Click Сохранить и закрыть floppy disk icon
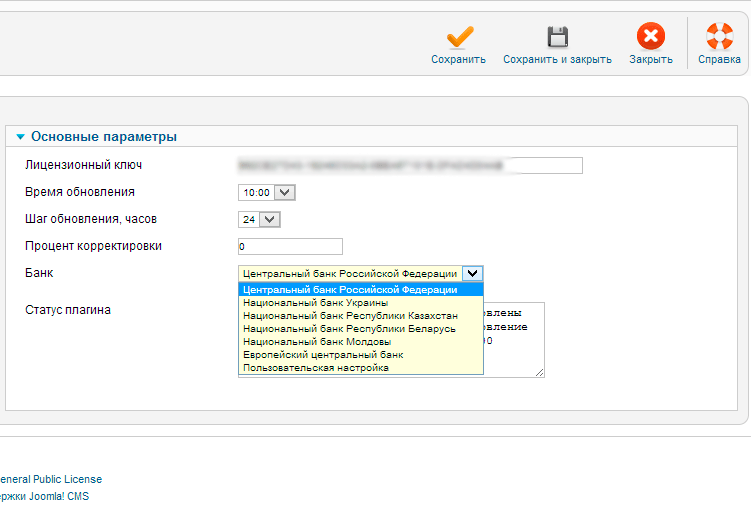751x520 pixels. [557, 38]
